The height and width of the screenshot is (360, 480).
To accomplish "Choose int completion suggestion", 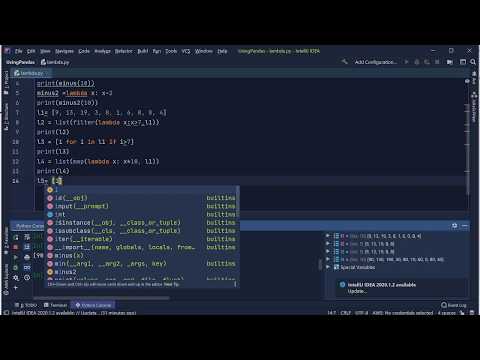I will (x=142, y=214).
